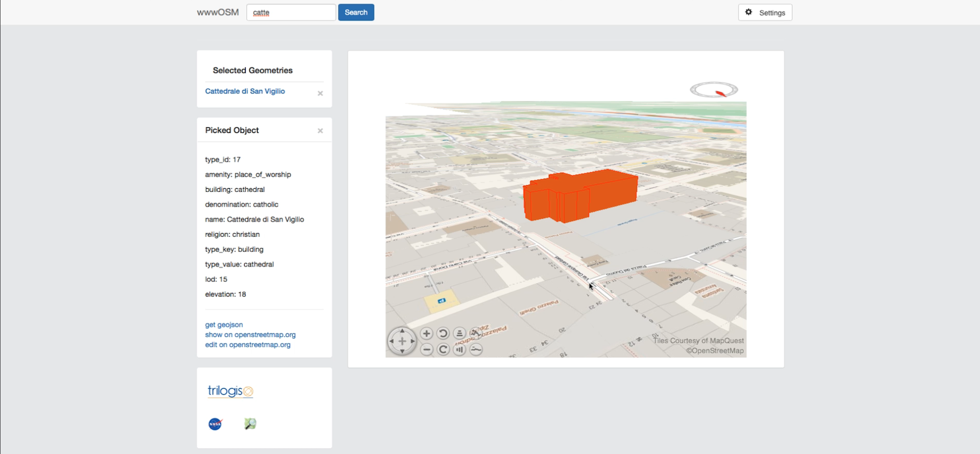980x454 pixels.
Task: Rotate the map view counter-clockwise
Action: coord(443,333)
